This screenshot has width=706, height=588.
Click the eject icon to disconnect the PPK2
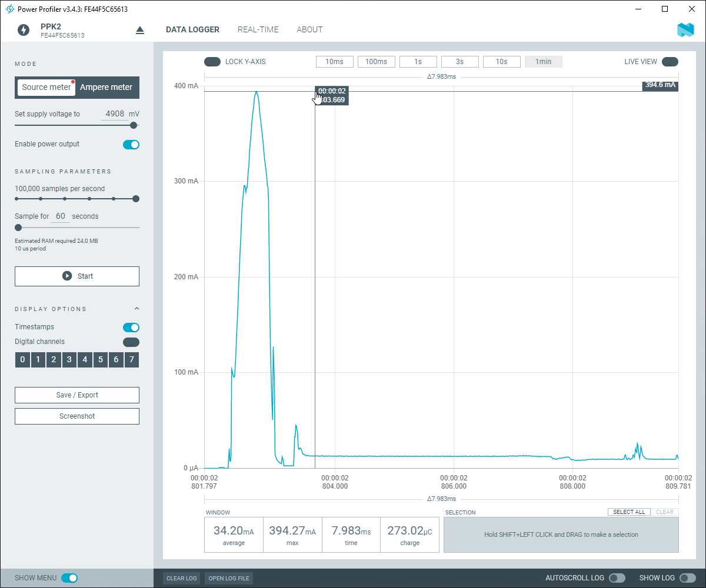(139, 29)
